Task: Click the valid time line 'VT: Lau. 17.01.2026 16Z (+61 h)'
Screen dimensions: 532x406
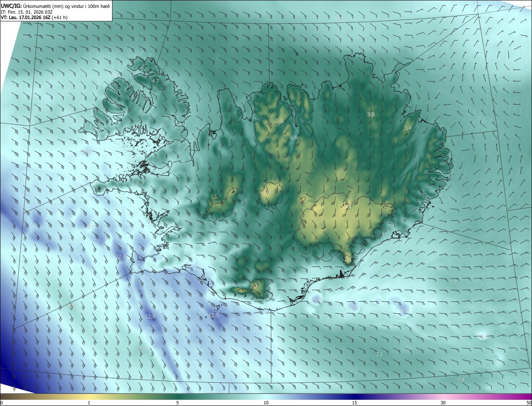Action: 34,17
